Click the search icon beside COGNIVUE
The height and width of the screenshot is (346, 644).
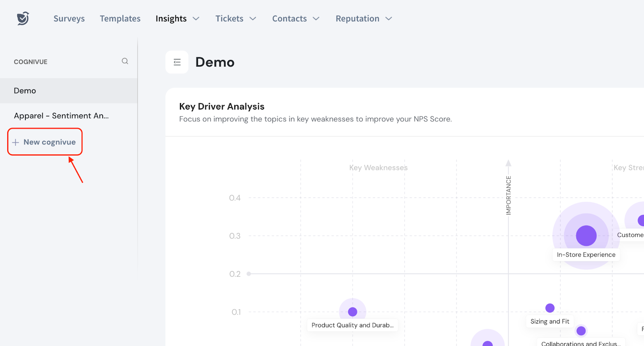pos(125,61)
